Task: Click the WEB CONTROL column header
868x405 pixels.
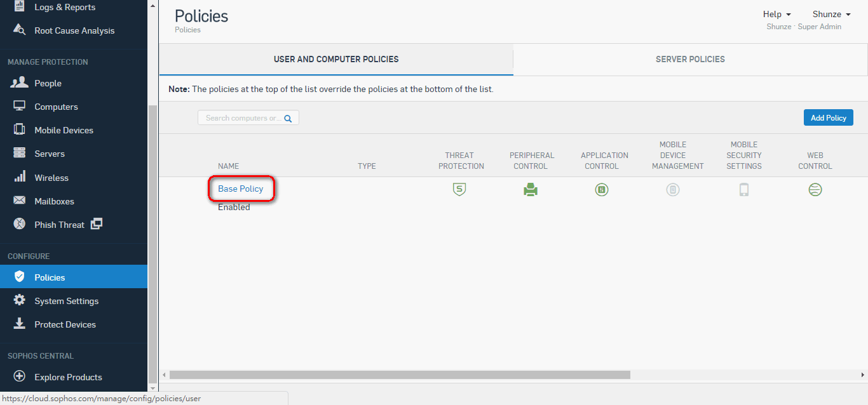Action: click(x=815, y=161)
